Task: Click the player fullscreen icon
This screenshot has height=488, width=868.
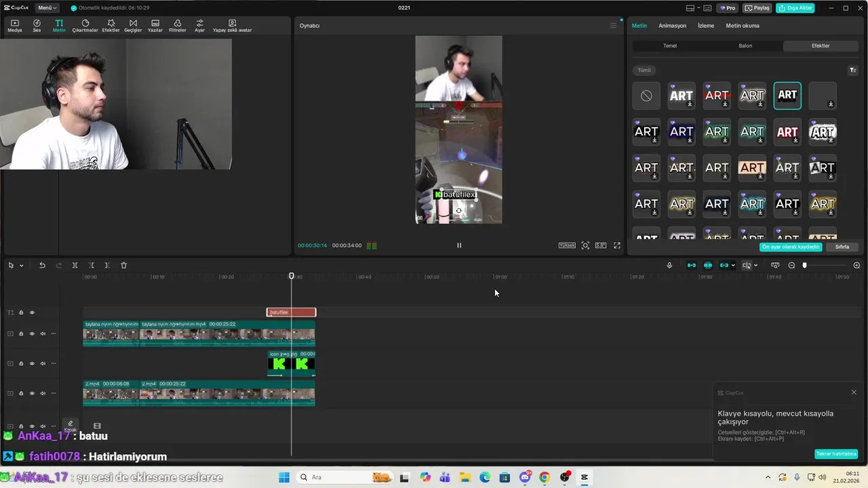Action: (617, 245)
